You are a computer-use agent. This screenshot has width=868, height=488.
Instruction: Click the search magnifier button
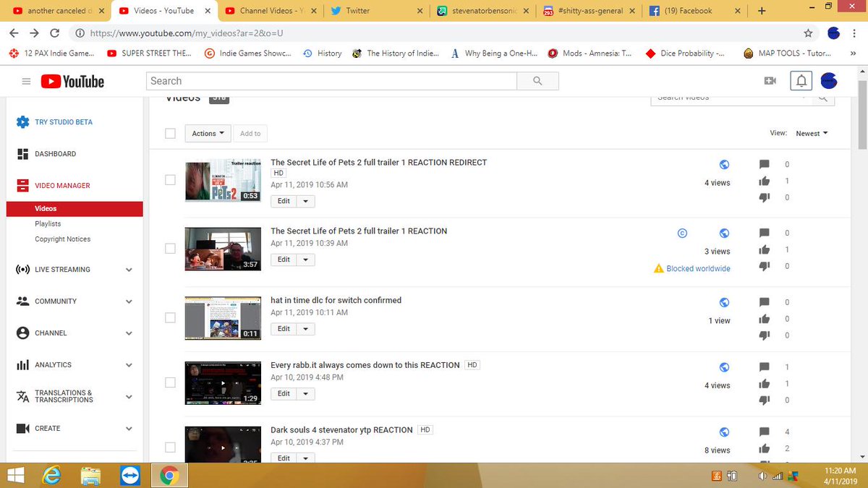[537, 81]
